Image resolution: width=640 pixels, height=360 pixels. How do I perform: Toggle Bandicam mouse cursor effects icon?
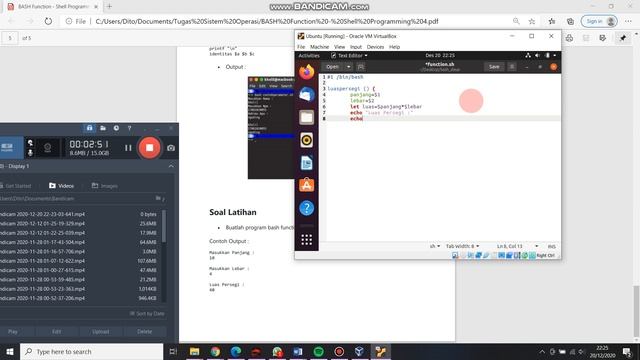point(30,143)
